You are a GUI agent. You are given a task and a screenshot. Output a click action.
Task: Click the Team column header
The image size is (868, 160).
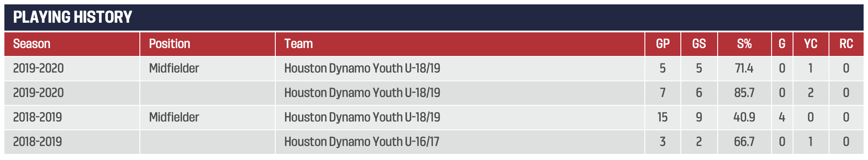click(460, 44)
